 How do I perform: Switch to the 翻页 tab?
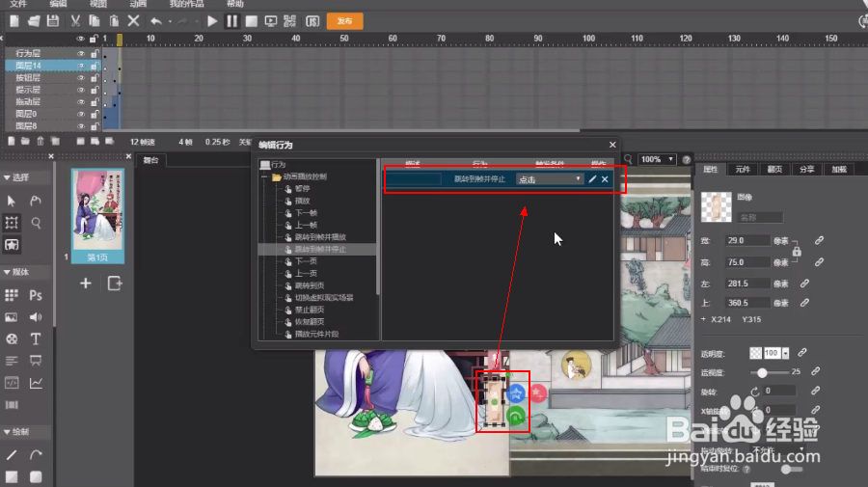coord(774,170)
